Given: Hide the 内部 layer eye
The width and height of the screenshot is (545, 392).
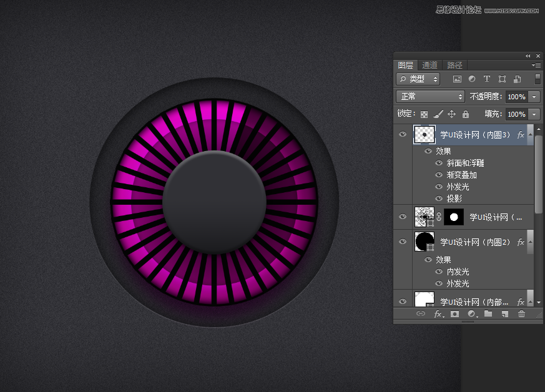Looking at the screenshot, I should (403, 301).
